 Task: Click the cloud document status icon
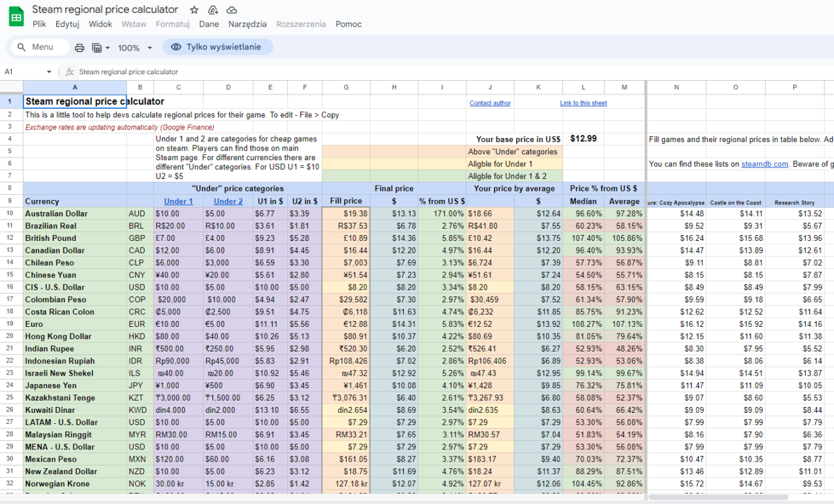(x=232, y=10)
